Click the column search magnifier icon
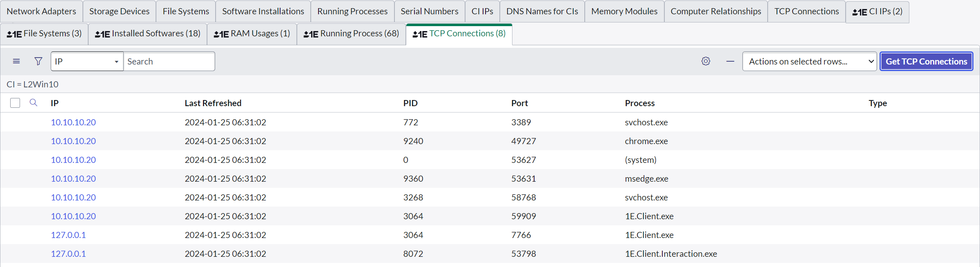The height and width of the screenshot is (267, 980). (33, 103)
